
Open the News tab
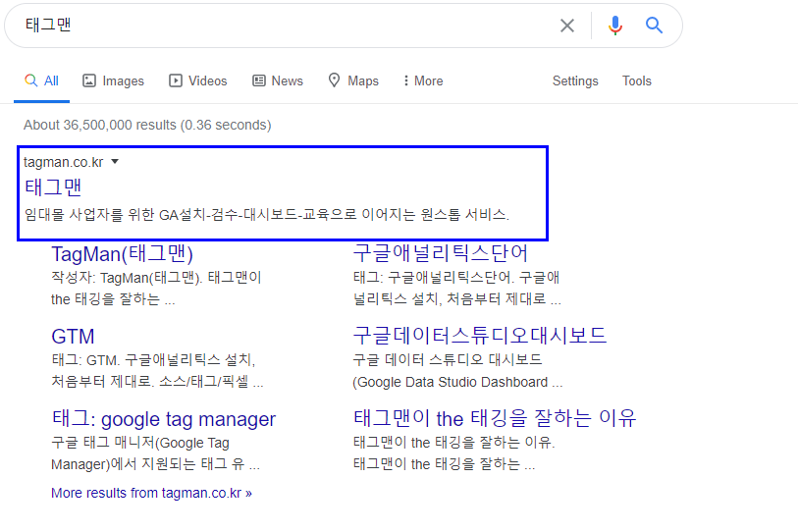coord(278,80)
